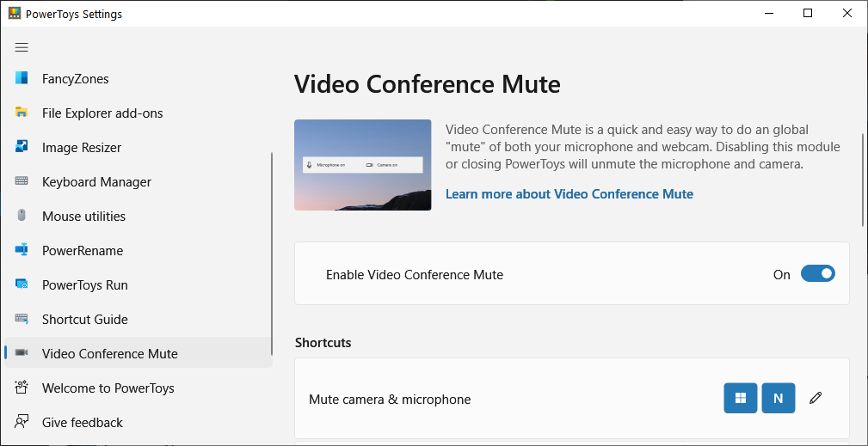Click the PowerRename icon
Screen dimensions: 868x446
22,251
